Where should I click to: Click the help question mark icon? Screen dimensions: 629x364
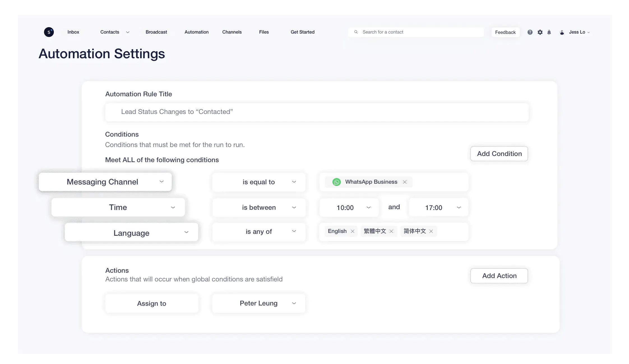530,32
